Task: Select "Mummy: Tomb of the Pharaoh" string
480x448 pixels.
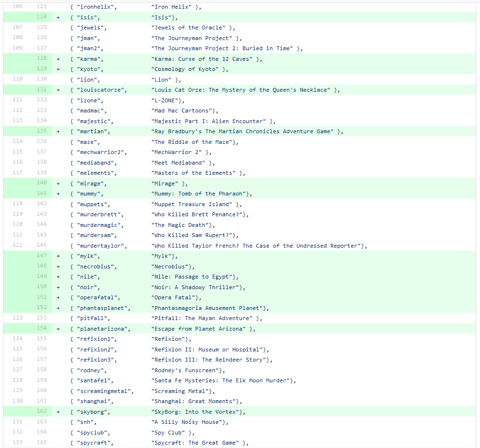Action: click(x=198, y=195)
